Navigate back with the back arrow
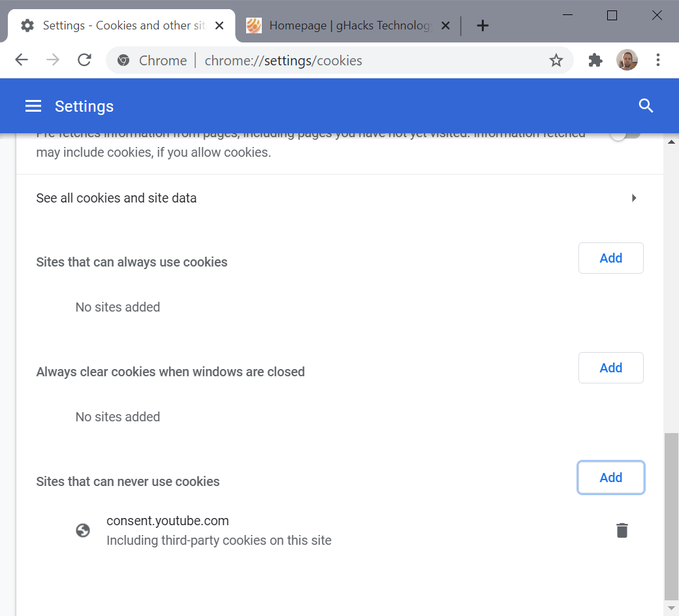This screenshot has height=616, width=679. pos(21,59)
